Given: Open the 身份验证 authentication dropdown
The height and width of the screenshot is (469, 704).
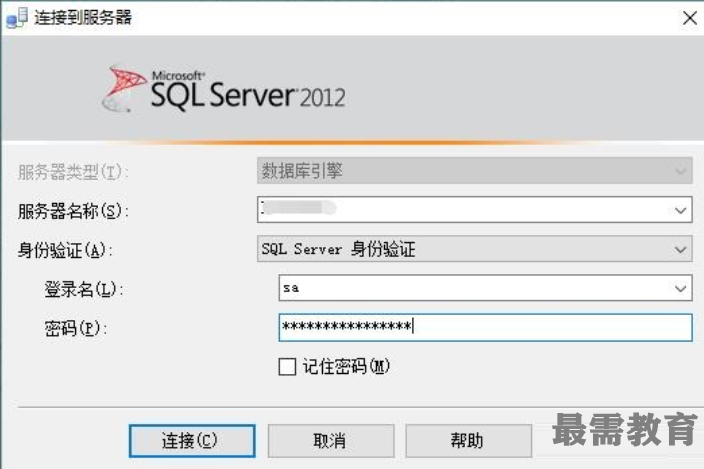Looking at the screenshot, I should (475, 249).
